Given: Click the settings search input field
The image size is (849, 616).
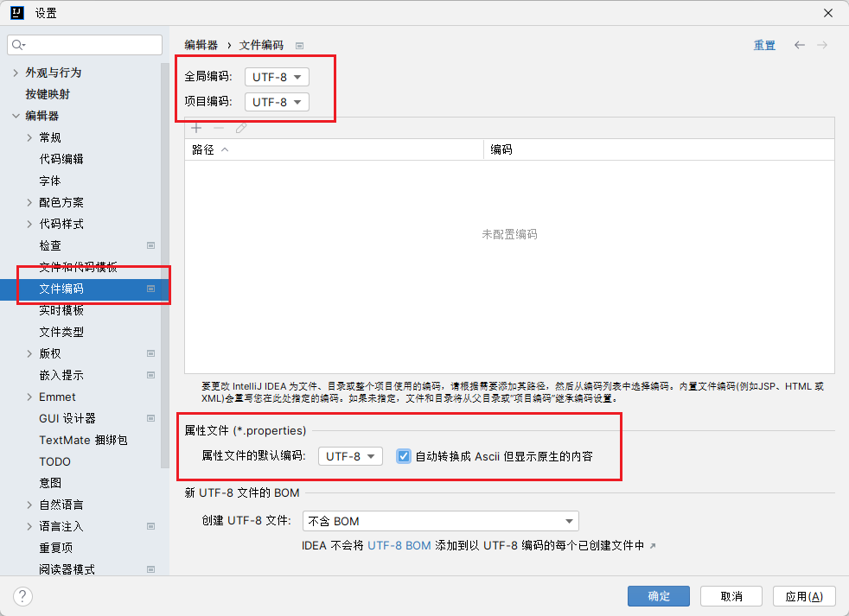Looking at the screenshot, I should click(91, 45).
